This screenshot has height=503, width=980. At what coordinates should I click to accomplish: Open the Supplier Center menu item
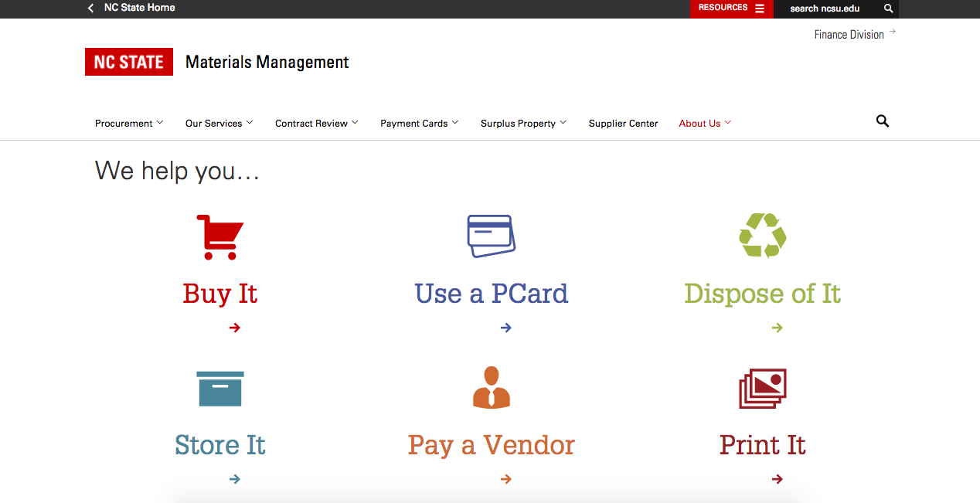pyautogui.click(x=624, y=123)
